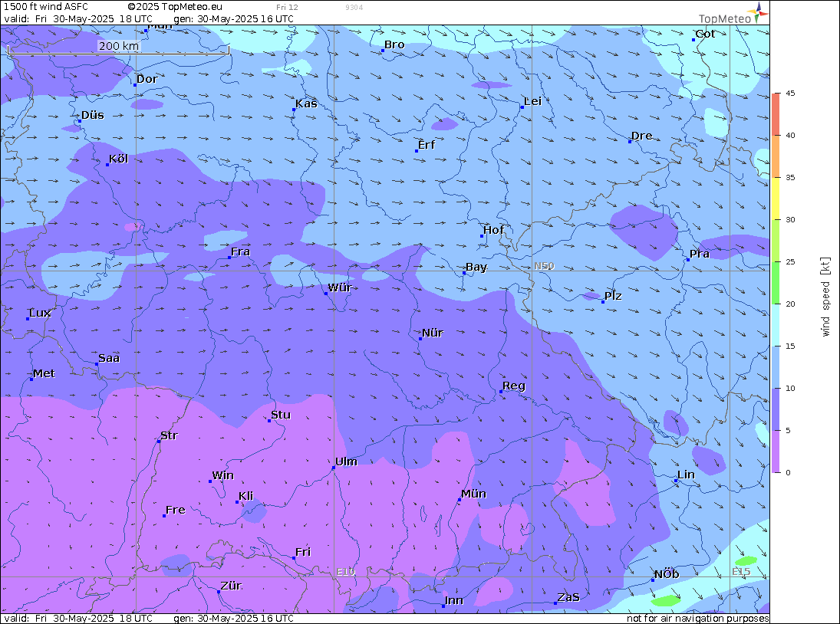Select the "Dre" city label
Viewport: 840px width, 624px height.
tap(642, 136)
